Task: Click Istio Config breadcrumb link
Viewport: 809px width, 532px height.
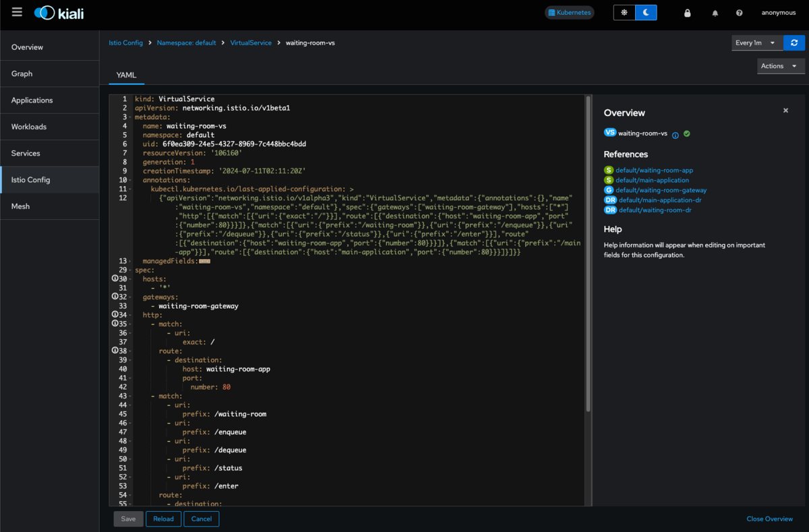Action: (126, 42)
